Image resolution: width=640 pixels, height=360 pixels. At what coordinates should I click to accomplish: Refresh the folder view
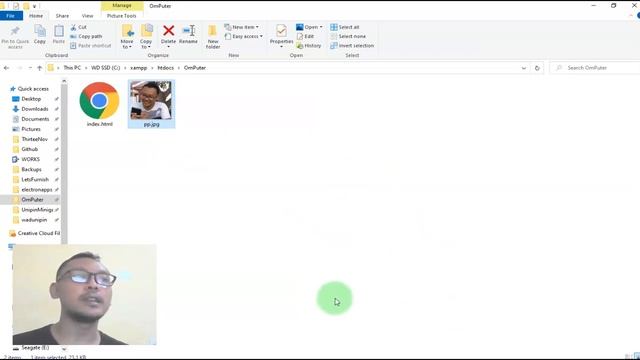537,68
